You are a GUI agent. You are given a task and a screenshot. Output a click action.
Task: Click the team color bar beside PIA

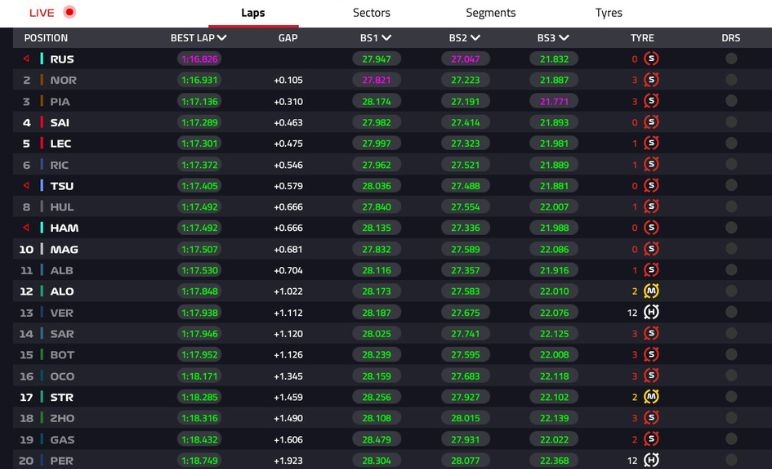click(42, 102)
